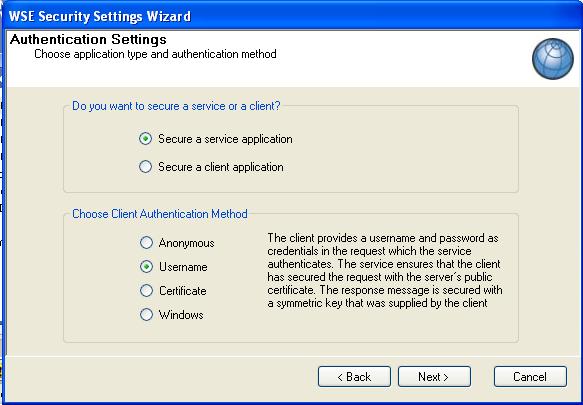Click the Secure a service application label text
The height and width of the screenshot is (405, 583).
click(x=225, y=139)
